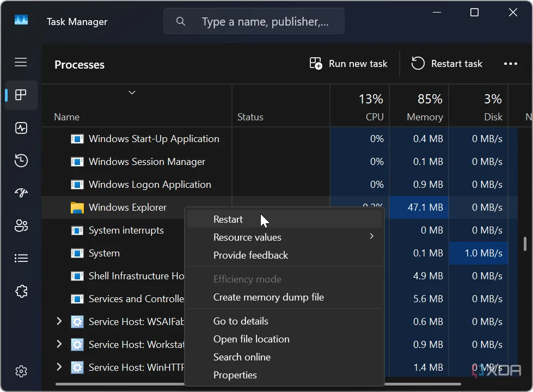This screenshot has height=392, width=533.
Task: Open the Users sidebar icon
Action: click(x=21, y=225)
